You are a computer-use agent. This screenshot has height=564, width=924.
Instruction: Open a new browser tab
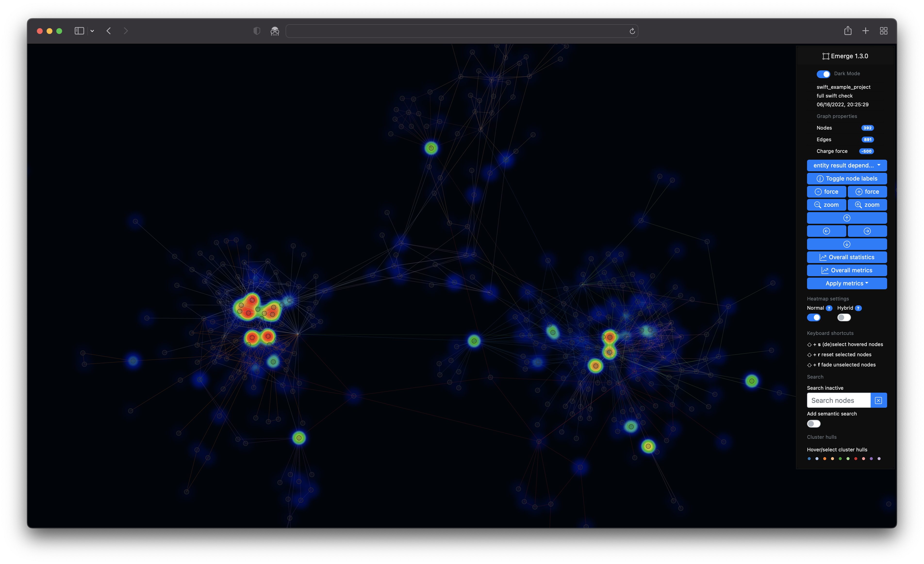[865, 31]
